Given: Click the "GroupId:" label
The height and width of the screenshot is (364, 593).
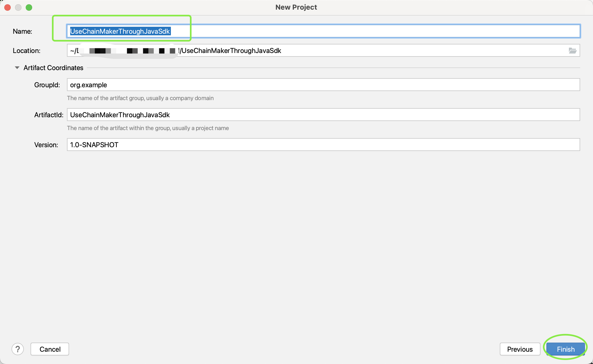Looking at the screenshot, I should [47, 85].
